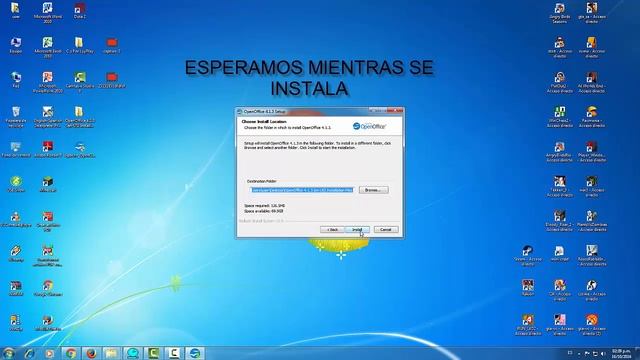This screenshot has width=640, height=360.
Task: Select the Pacmania Acceso directo shortcut
Action: (x=592, y=117)
